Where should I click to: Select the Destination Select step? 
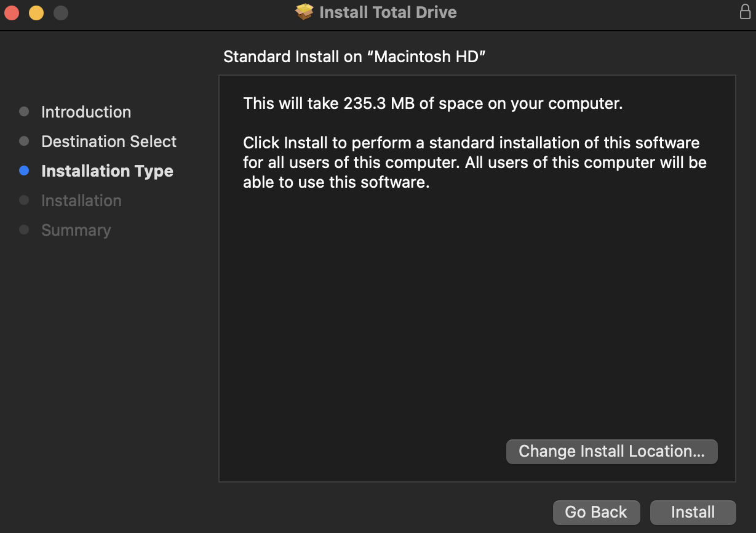tap(109, 142)
